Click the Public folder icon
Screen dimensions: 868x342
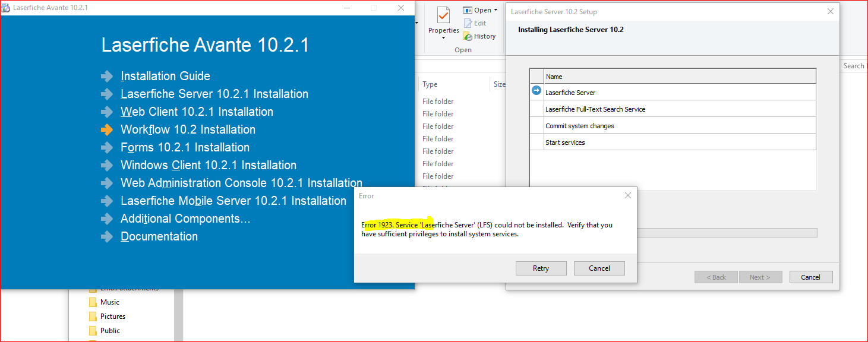93,330
